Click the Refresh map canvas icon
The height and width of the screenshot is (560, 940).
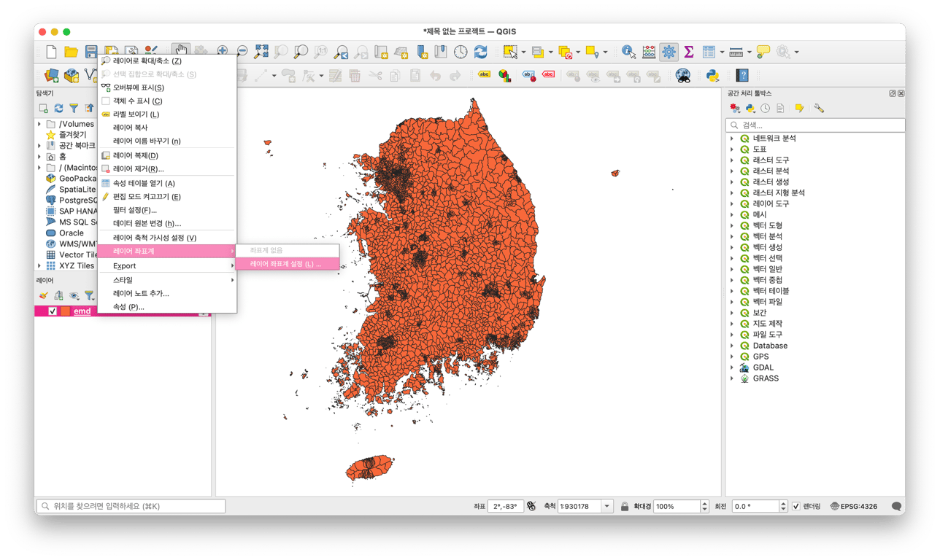click(x=480, y=52)
